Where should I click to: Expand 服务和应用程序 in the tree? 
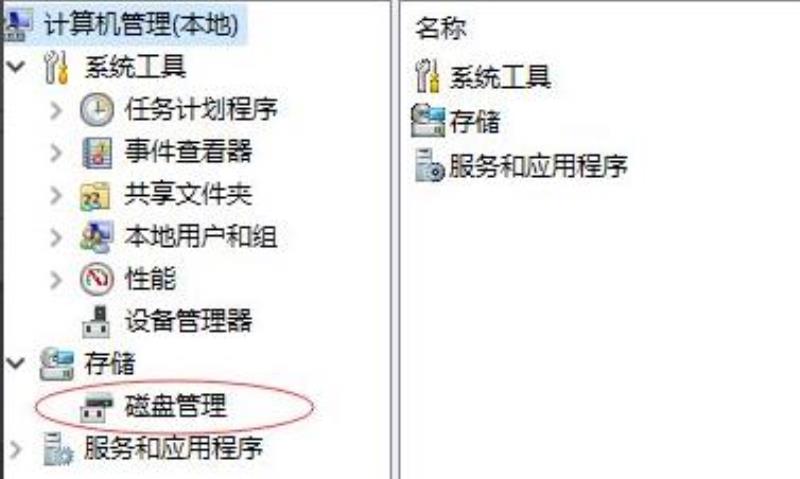[x=15, y=449]
